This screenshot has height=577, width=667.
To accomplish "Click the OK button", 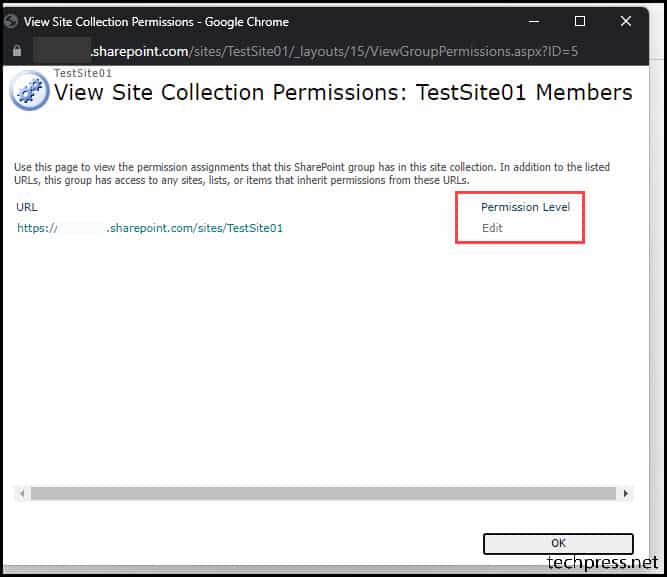I will pyautogui.click(x=558, y=543).
